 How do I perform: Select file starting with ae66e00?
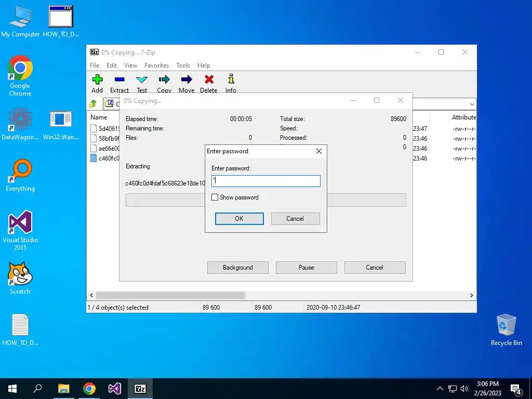point(105,148)
